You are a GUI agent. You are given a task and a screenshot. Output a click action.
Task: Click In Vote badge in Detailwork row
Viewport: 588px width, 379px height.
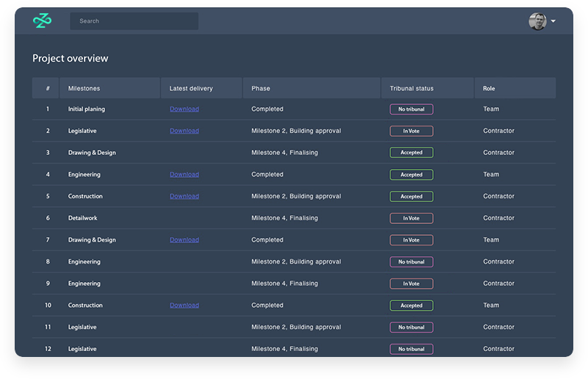[x=411, y=218]
